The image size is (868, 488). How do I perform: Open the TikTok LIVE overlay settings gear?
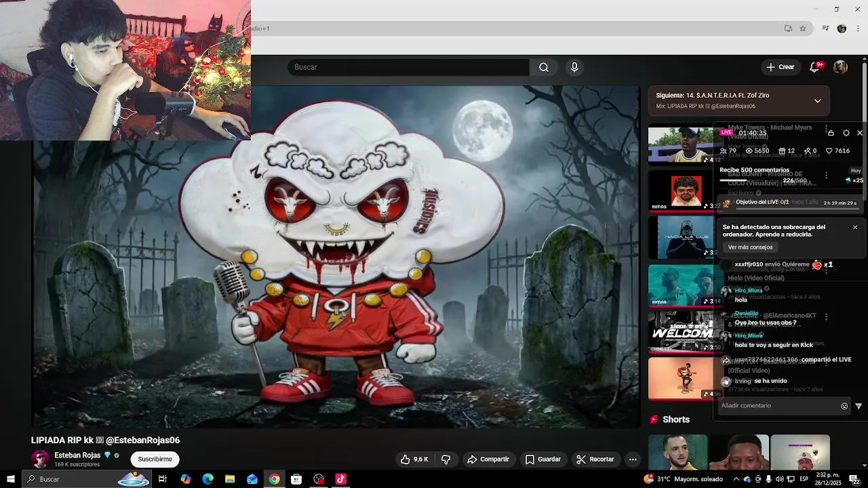846,133
